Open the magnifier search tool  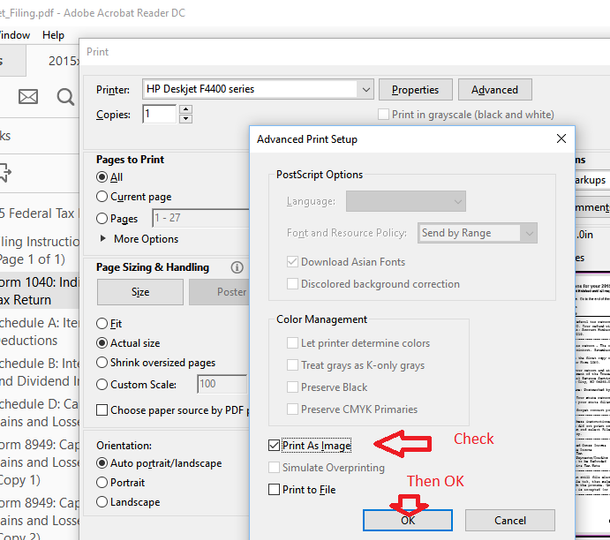click(x=65, y=96)
